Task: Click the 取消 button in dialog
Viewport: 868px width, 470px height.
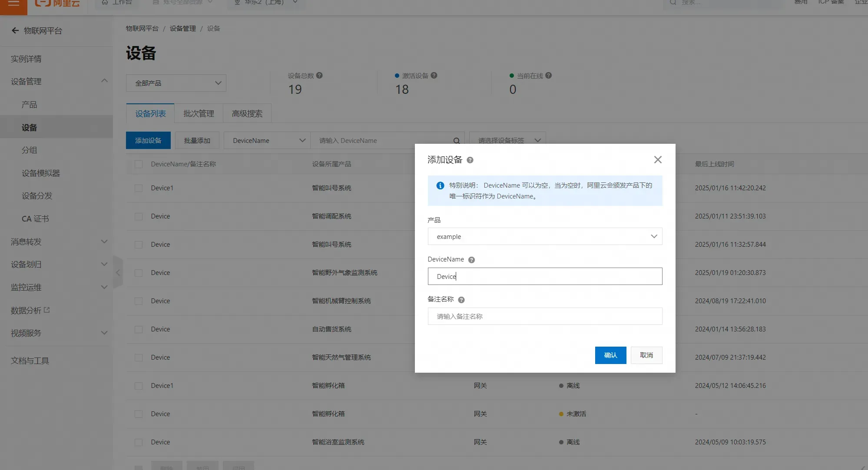Action: pyautogui.click(x=646, y=355)
